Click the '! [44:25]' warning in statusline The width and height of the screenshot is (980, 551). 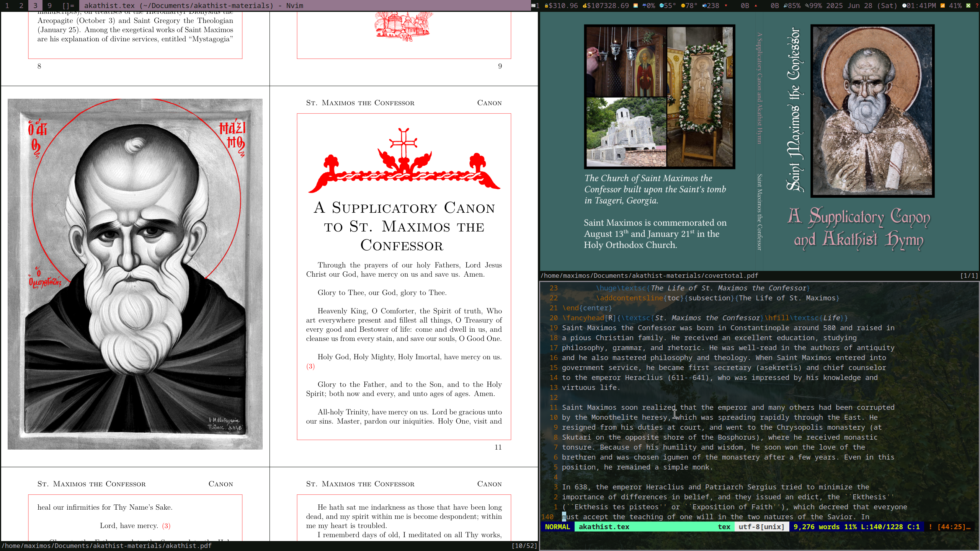coord(949,527)
